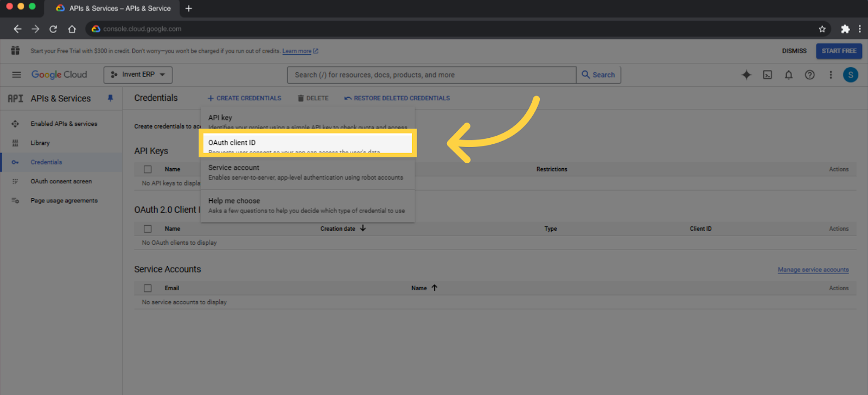Select all service accounts checkbox
The width and height of the screenshot is (868, 395).
148,288
